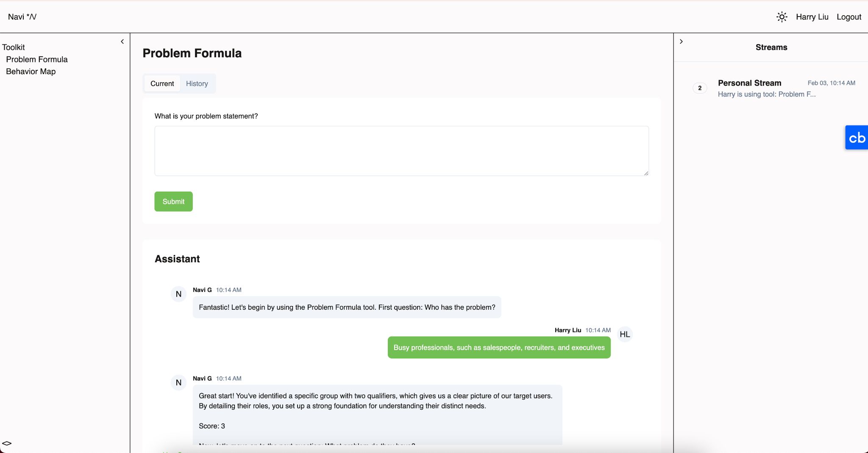The width and height of the screenshot is (868, 453).
Task: Click the code brackets icon at bottom left
Action: pyautogui.click(x=7, y=443)
